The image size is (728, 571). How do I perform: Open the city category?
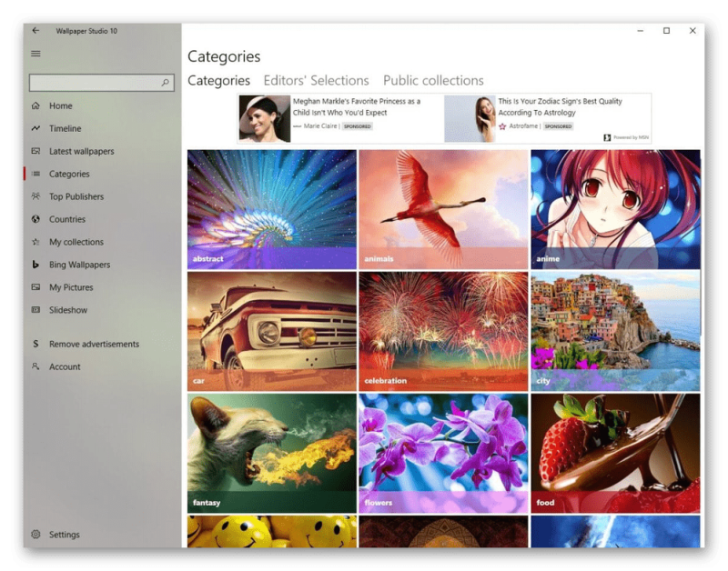pos(615,331)
